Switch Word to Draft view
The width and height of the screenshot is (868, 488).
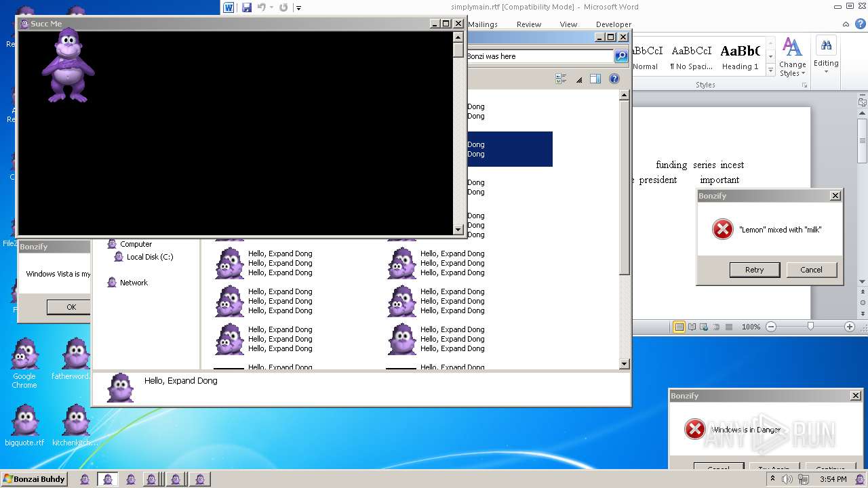tap(728, 327)
